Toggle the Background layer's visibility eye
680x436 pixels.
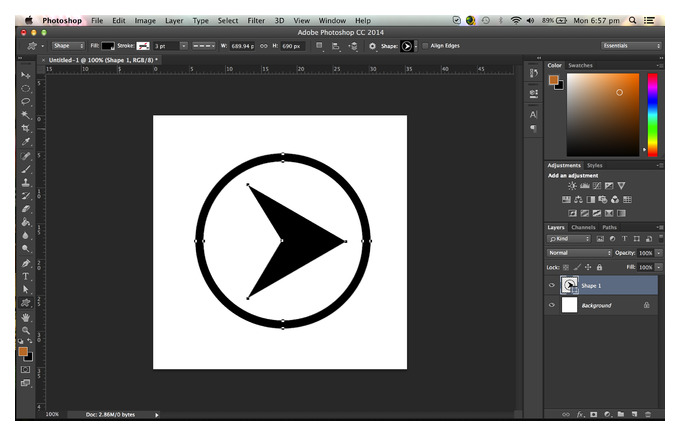coord(552,305)
